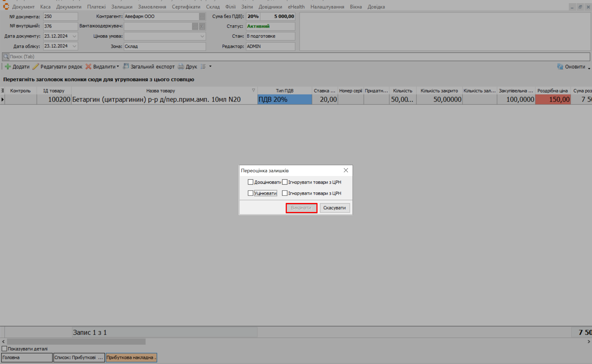The height and width of the screenshot is (364, 592).
Task: Enable the Дооцінювати checkbox
Action: (x=250, y=182)
